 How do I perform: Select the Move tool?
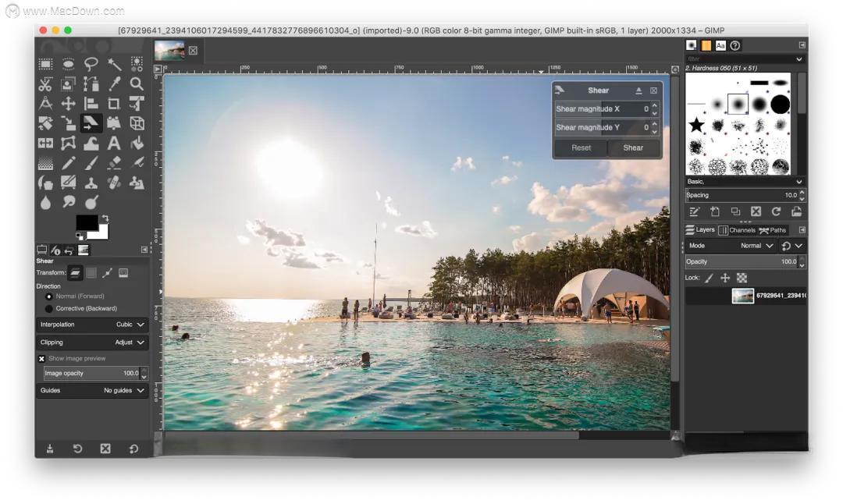click(x=69, y=104)
